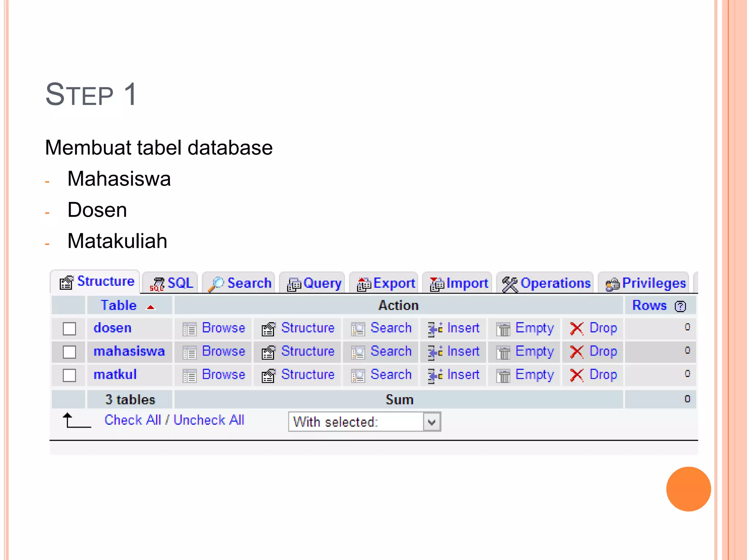Open the Structure tab

(x=96, y=282)
